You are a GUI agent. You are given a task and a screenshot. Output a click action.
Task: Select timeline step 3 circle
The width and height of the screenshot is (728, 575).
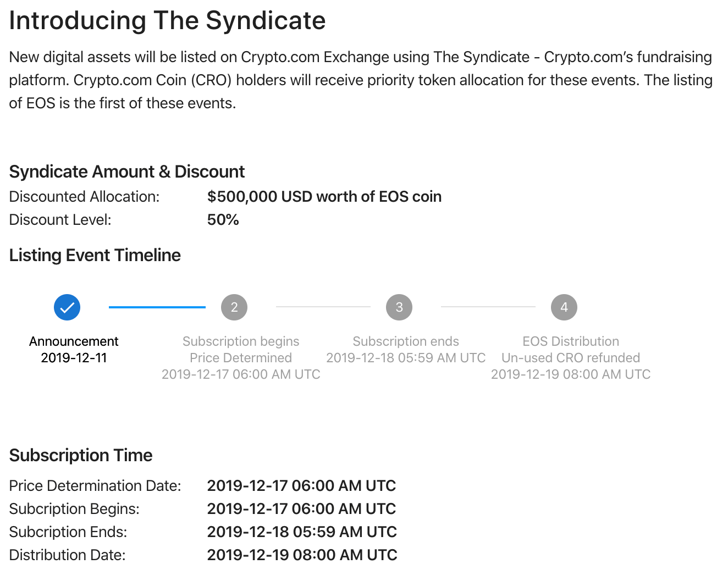pos(399,307)
